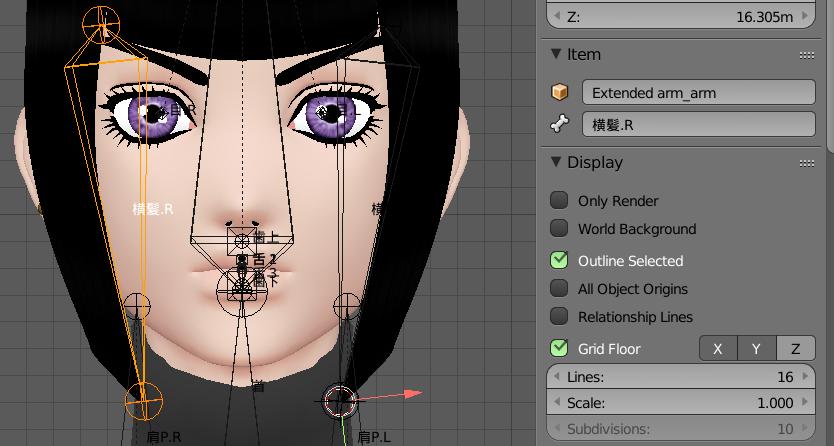Increase the grid Scale value
The width and height of the screenshot is (834, 446).
tap(805, 402)
